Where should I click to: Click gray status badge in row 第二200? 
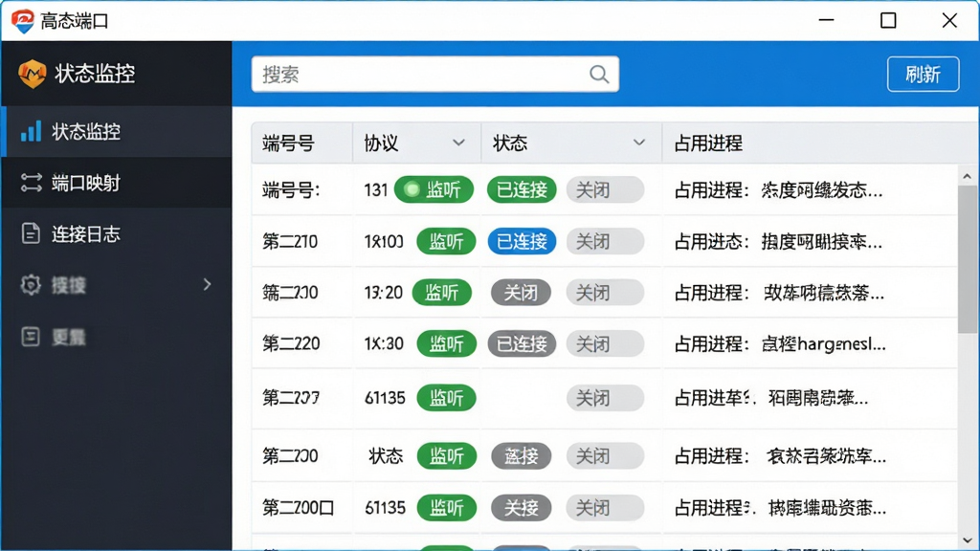pos(521,456)
